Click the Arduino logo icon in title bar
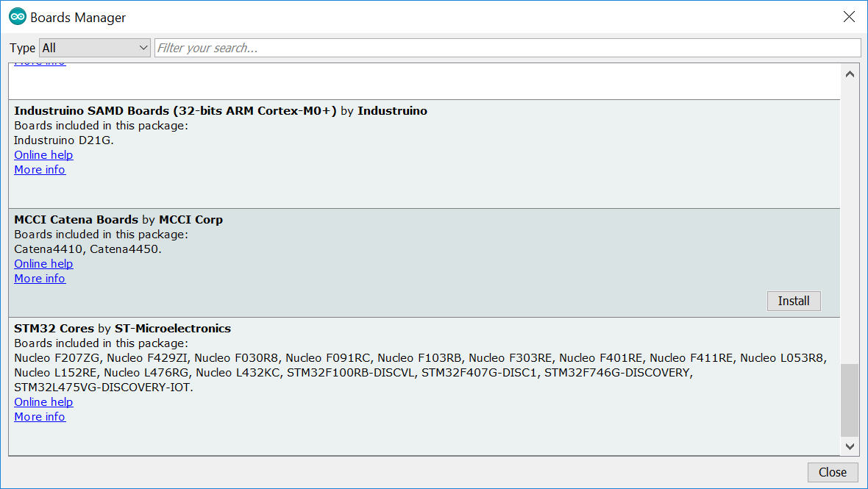 17,17
